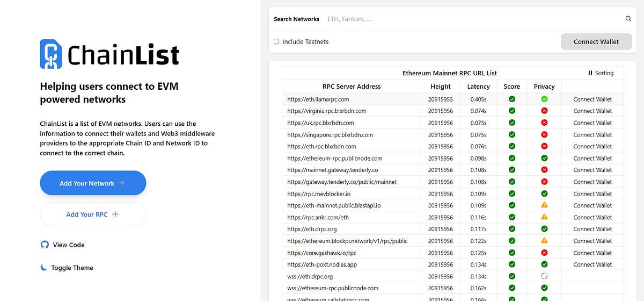Click the Search Networks input field
The width and height of the screenshot is (644, 301).
click(472, 19)
